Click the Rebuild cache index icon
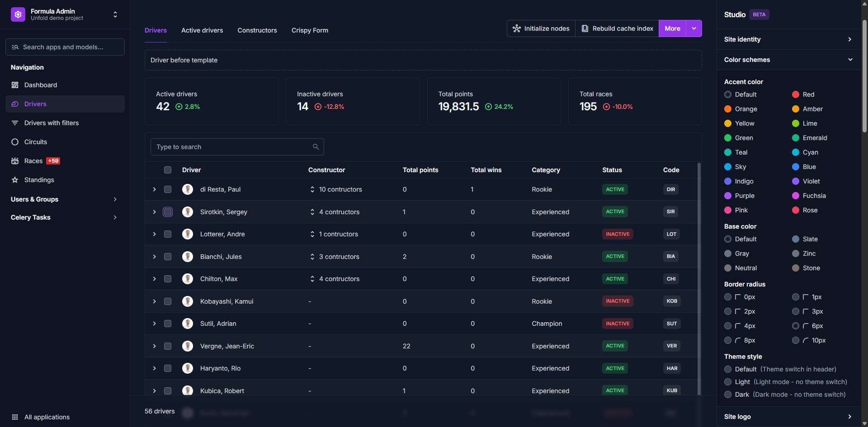This screenshot has height=427, width=868. [x=585, y=28]
